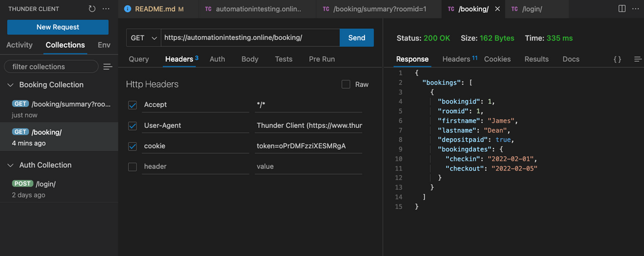Open the GET method dropdown
Viewport: 644px width, 256px height.
tap(144, 38)
